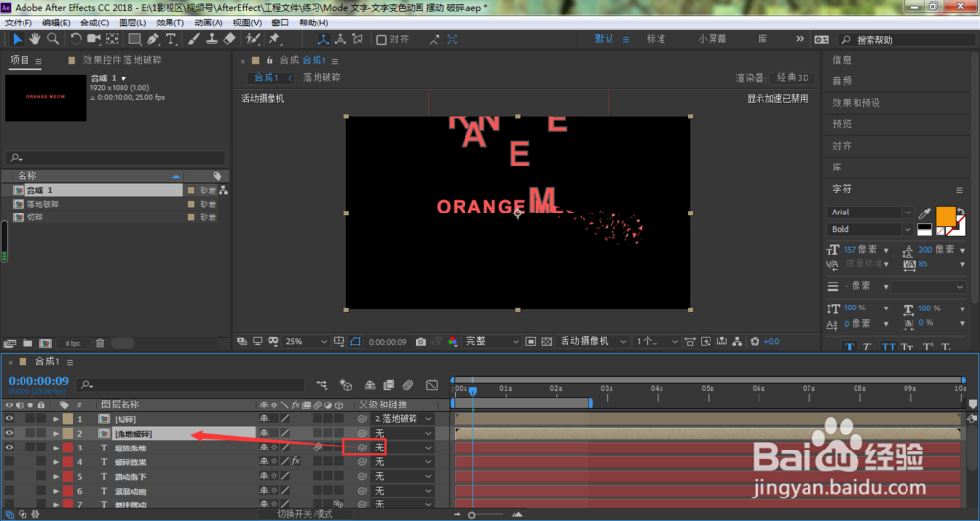The image size is (980, 521).
Task: Open 效果(T) menu
Action: point(170,23)
